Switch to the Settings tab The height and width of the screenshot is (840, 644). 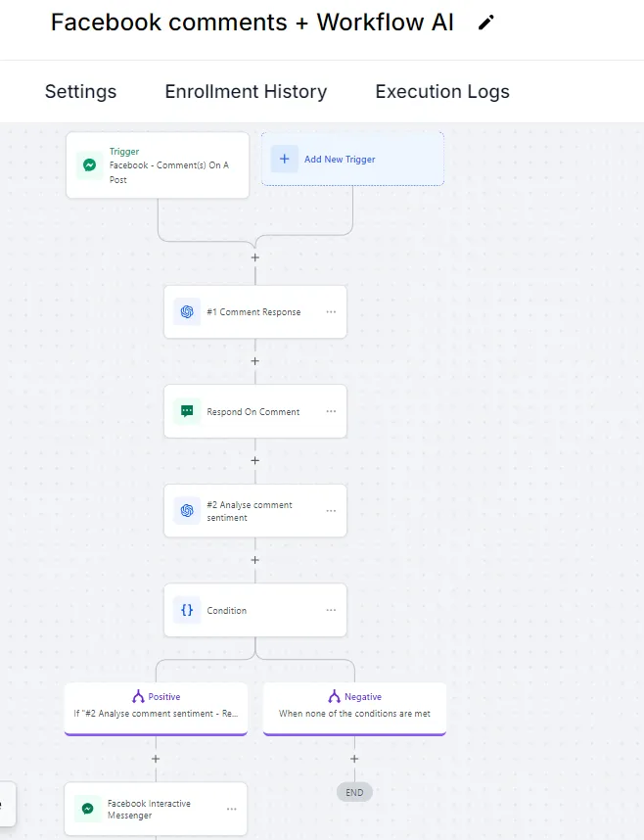pos(80,91)
